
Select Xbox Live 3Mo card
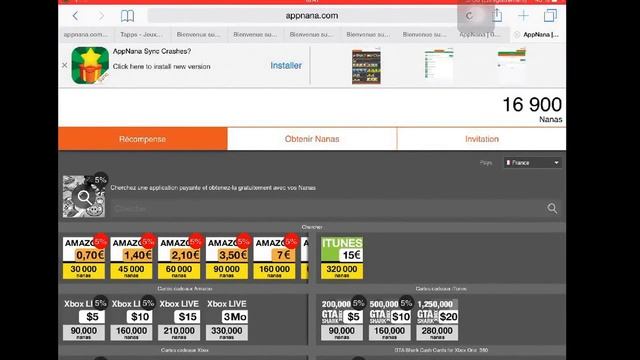coord(227,320)
